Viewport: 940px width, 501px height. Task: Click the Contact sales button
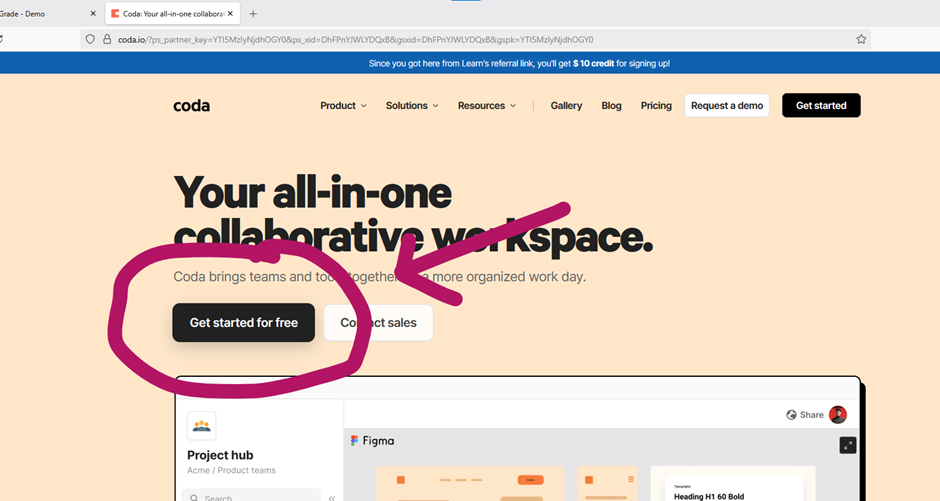coord(378,322)
